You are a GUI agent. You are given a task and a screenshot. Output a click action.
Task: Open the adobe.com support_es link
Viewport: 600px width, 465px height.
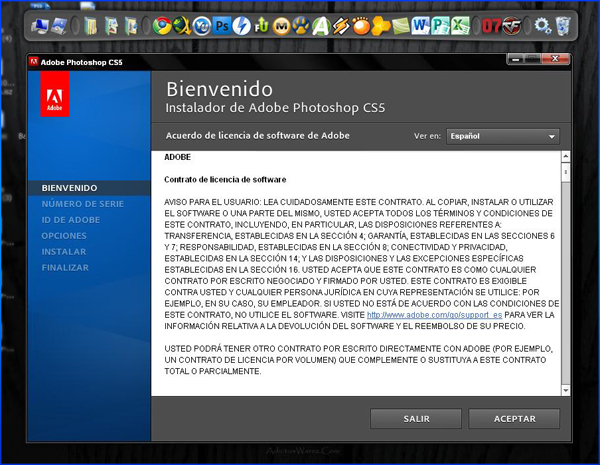434,315
